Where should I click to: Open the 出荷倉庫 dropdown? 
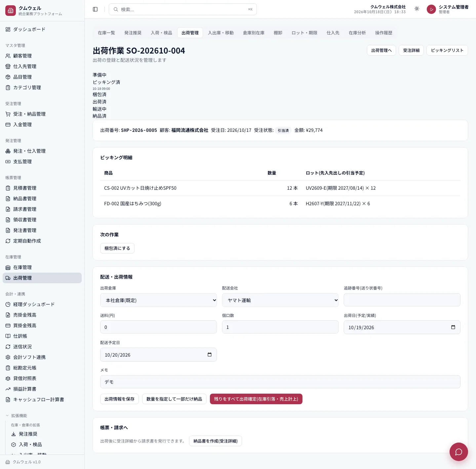(158, 300)
